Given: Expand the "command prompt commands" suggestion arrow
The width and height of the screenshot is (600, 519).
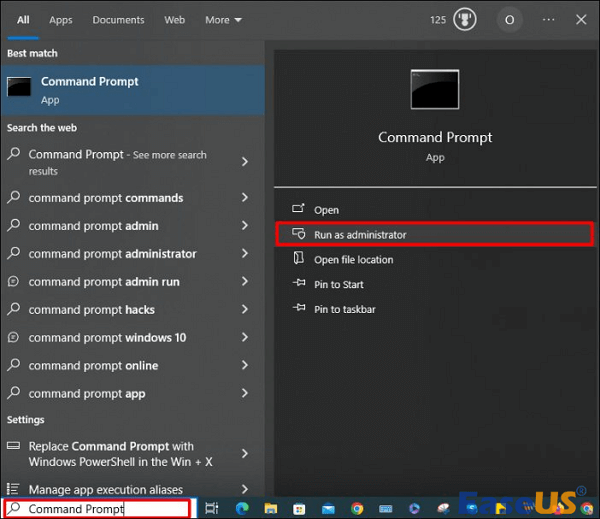Looking at the screenshot, I should click(245, 198).
